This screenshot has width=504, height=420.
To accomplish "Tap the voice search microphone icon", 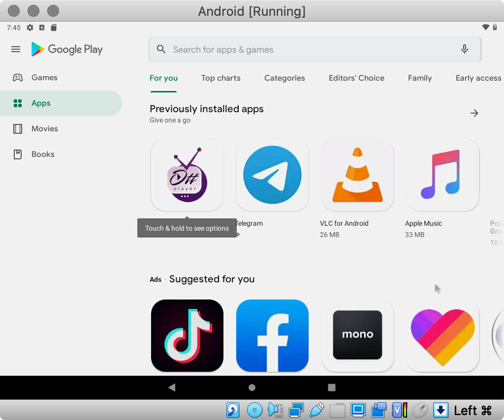I will pos(464,49).
